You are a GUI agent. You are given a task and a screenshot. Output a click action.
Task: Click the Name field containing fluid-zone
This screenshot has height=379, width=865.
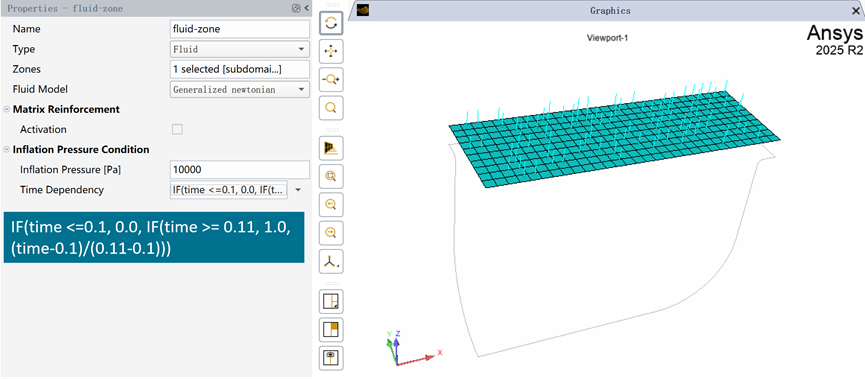pos(240,29)
